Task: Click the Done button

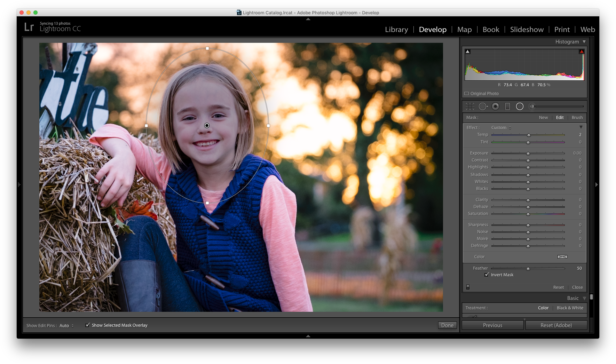Action: [x=447, y=325]
